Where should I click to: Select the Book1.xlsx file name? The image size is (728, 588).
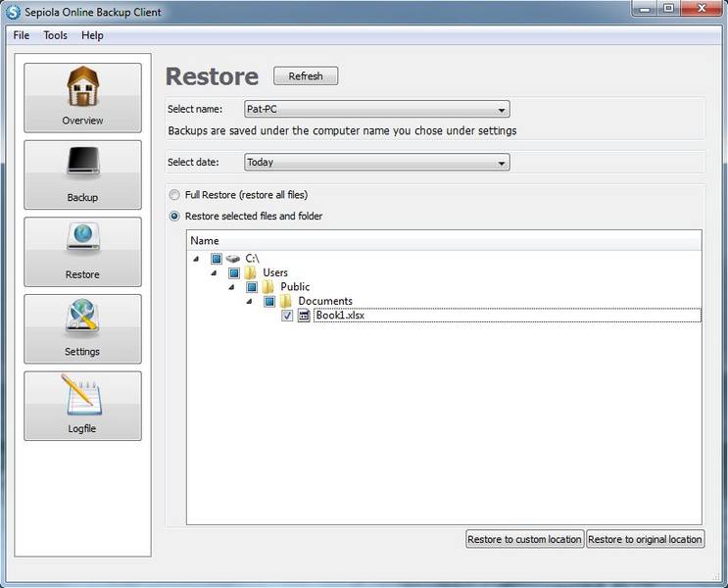(x=340, y=316)
